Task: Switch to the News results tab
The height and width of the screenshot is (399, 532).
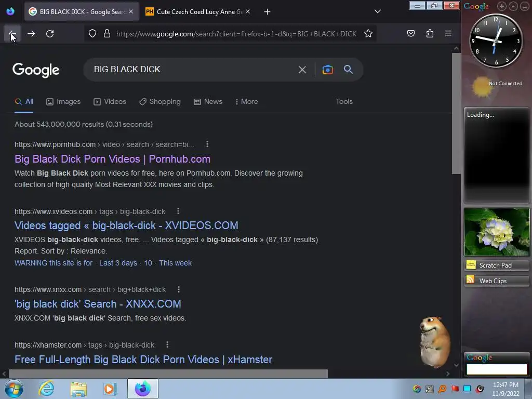Action: click(208, 101)
